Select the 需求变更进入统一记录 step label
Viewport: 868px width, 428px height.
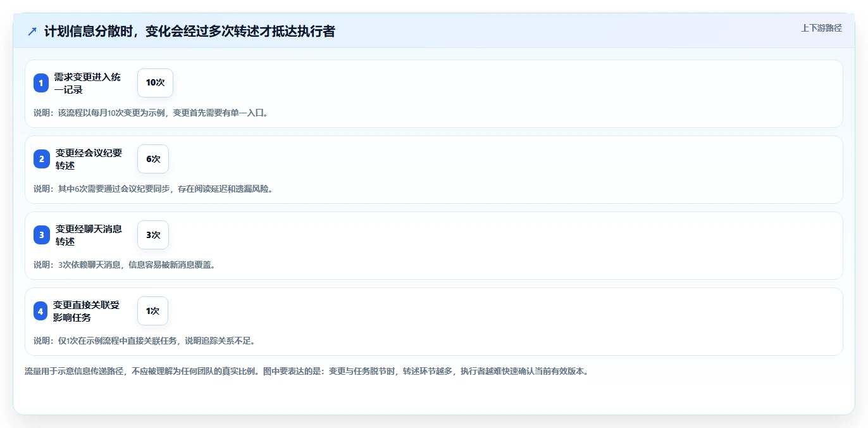(87, 83)
